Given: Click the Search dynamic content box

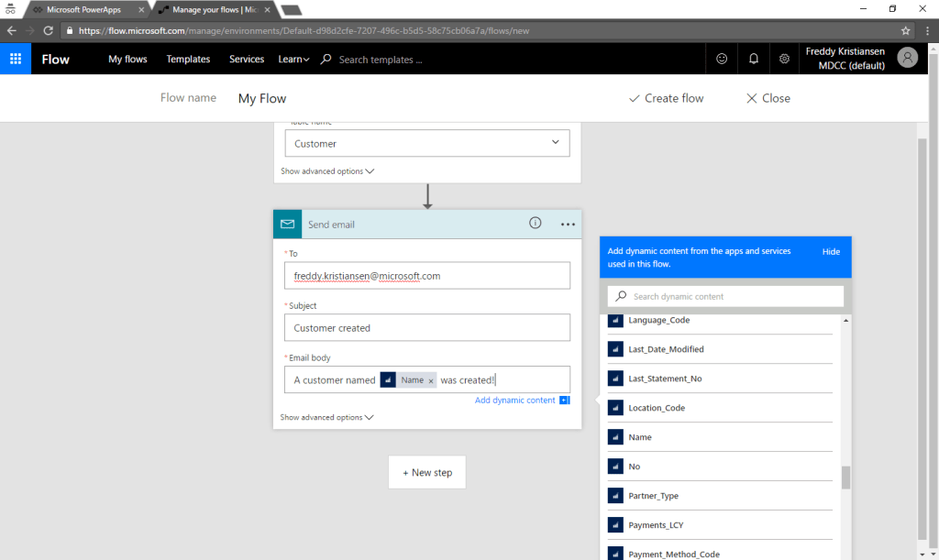Looking at the screenshot, I should pyautogui.click(x=725, y=296).
